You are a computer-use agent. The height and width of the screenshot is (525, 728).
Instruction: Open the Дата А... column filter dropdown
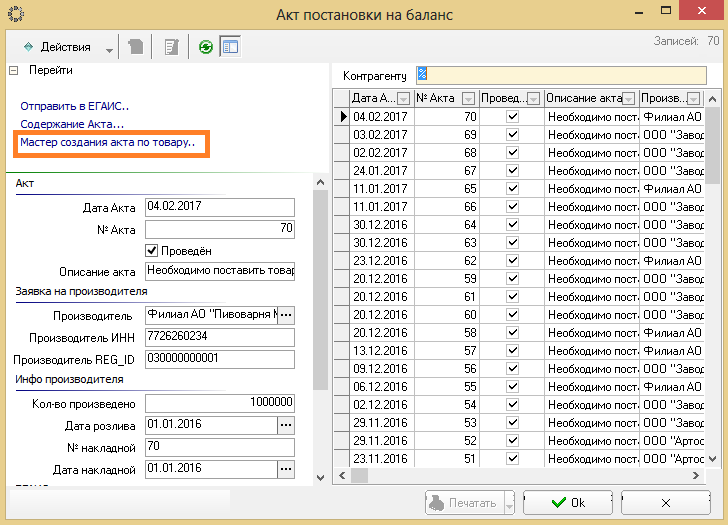(403, 98)
